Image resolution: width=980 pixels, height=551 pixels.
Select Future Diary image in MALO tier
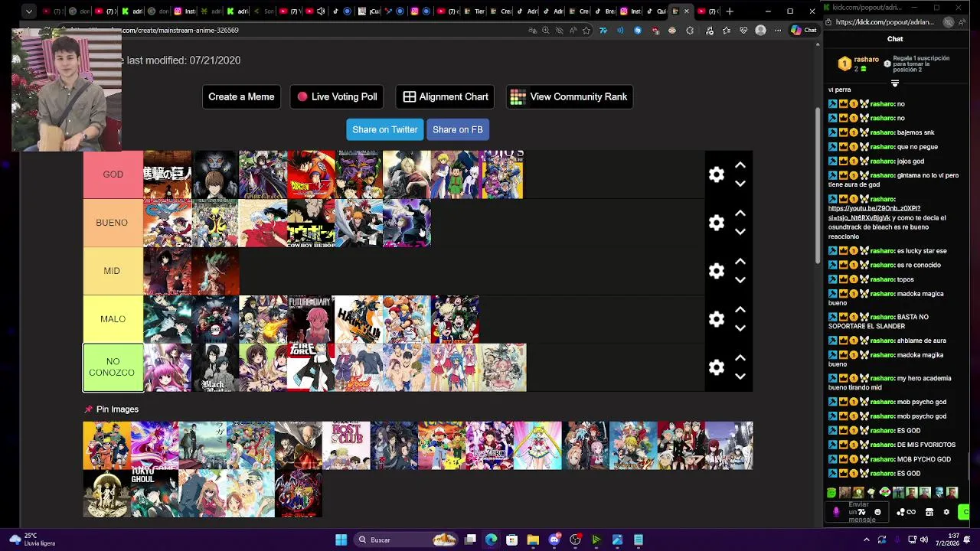(x=311, y=319)
